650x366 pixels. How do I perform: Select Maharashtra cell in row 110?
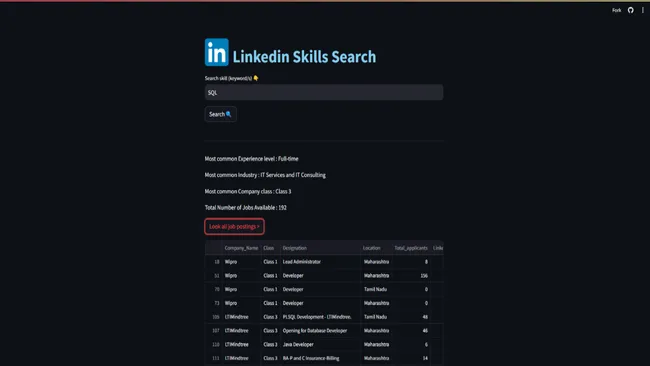tap(376, 344)
